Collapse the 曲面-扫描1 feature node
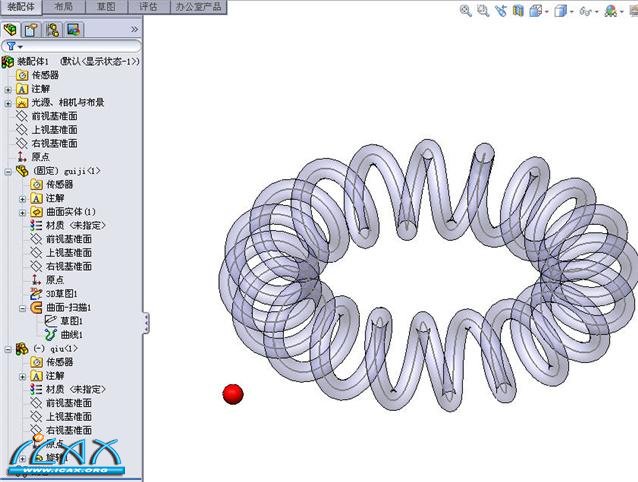 22,308
